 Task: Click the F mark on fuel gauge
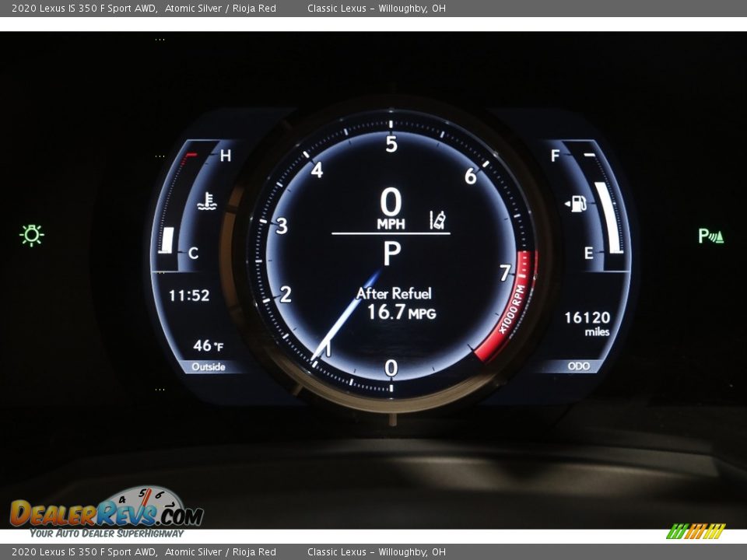555,156
